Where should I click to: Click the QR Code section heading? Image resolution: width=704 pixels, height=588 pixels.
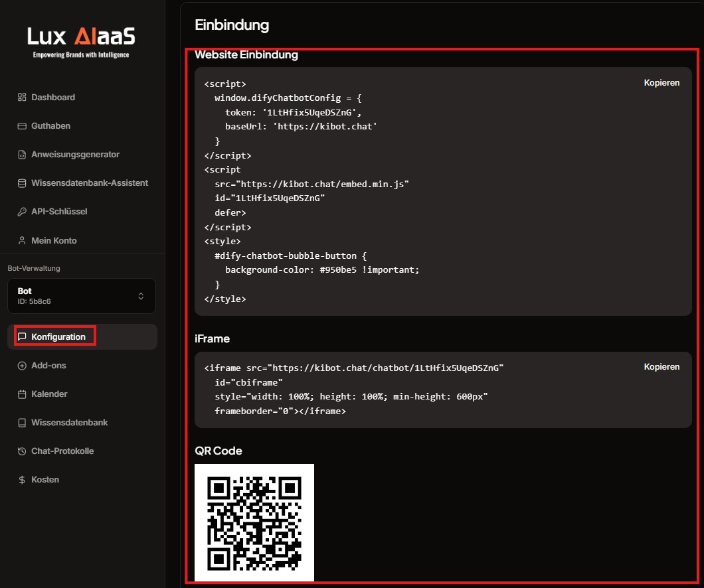point(219,451)
